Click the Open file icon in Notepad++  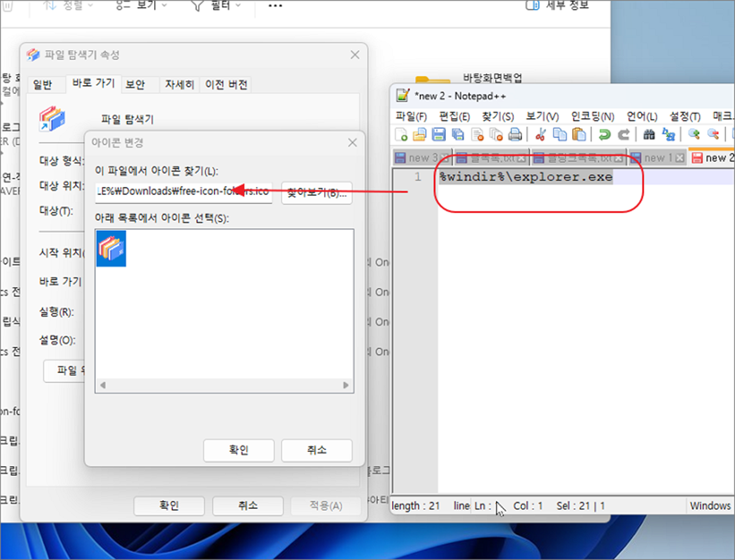[419, 135]
